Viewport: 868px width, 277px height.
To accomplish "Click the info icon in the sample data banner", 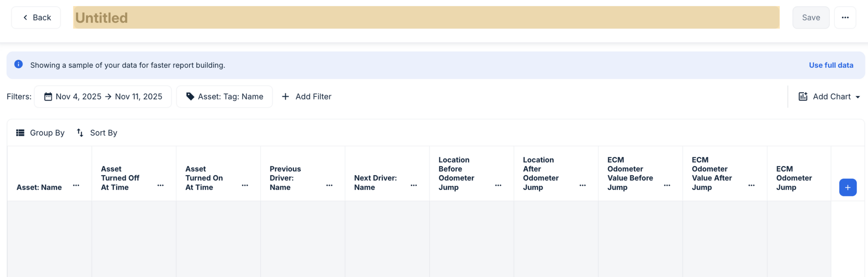I will click(18, 64).
